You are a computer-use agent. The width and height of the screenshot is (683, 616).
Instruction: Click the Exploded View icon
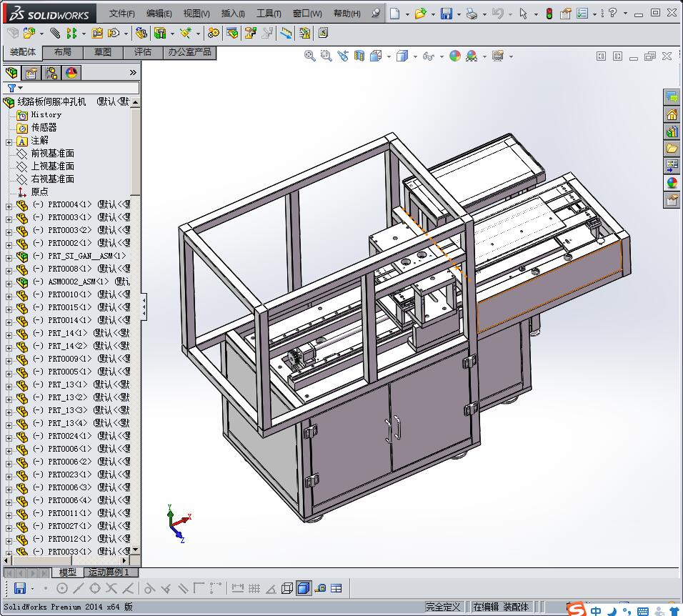251,33
